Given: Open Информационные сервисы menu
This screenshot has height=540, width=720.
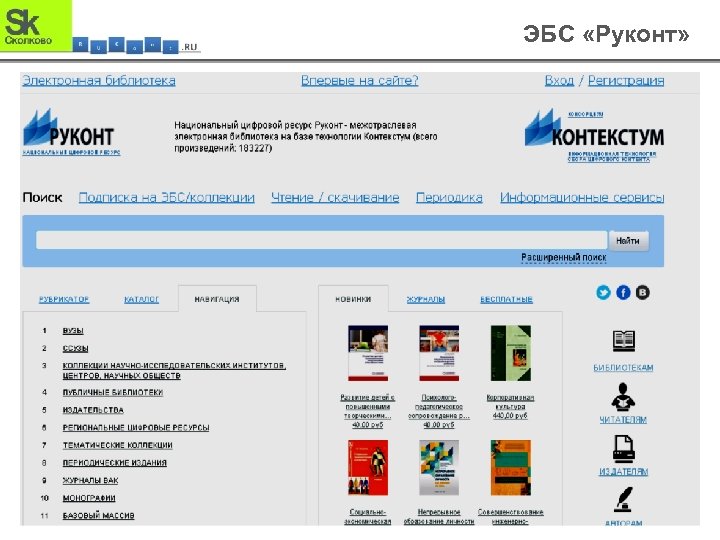Looking at the screenshot, I should tap(582, 197).
